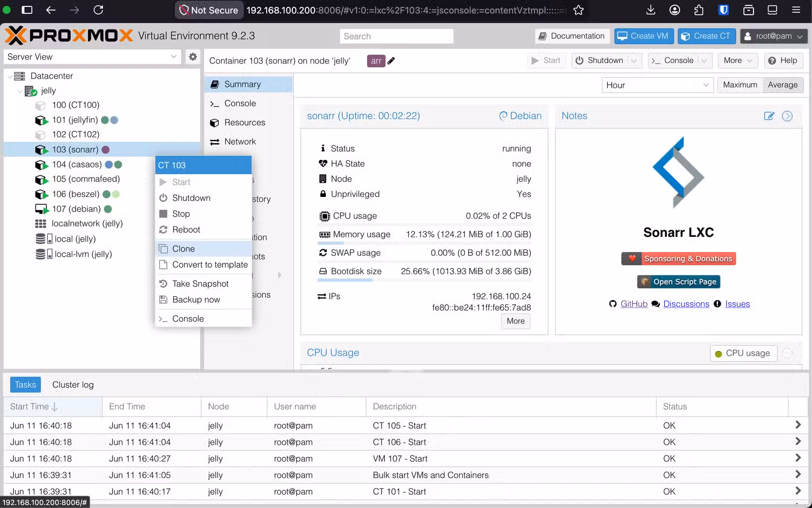This screenshot has height=508, width=812.
Task: Collapse the Notes panel with arrow icon
Action: [x=787, y=116]
